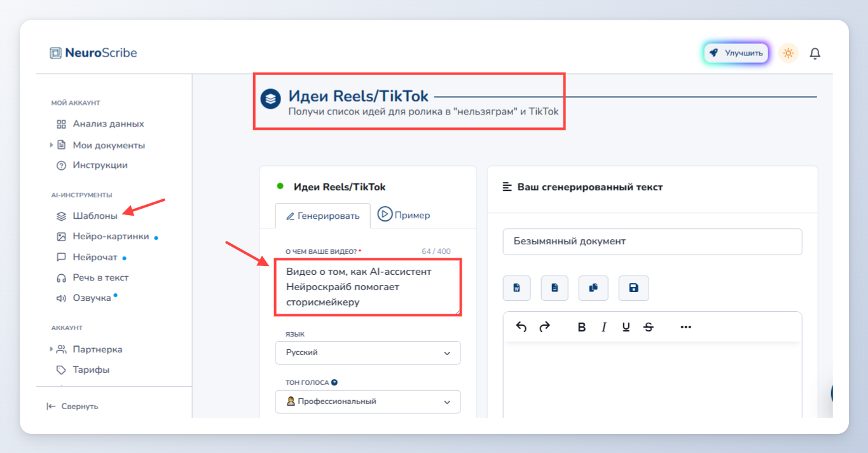Viewport: 868px width, 453px height.
Task: Toggle the sun light-theme icon
Action: pos(788,53)
